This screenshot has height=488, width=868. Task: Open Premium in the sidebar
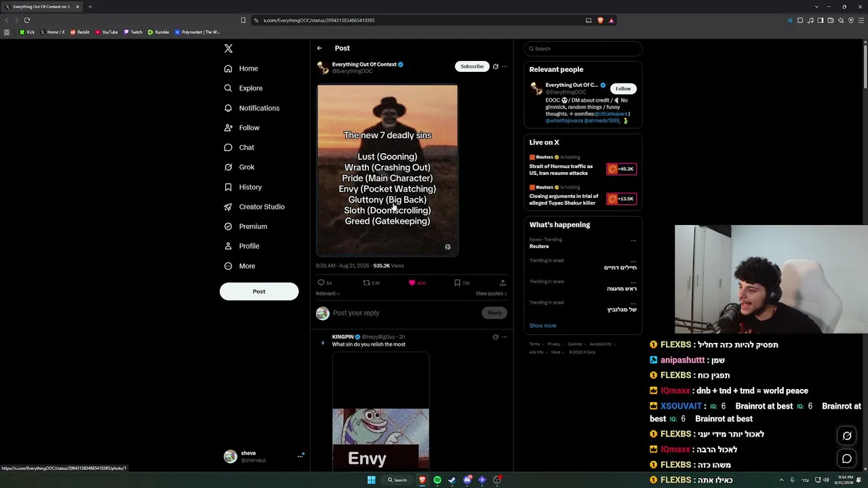(x=245, y=226)
